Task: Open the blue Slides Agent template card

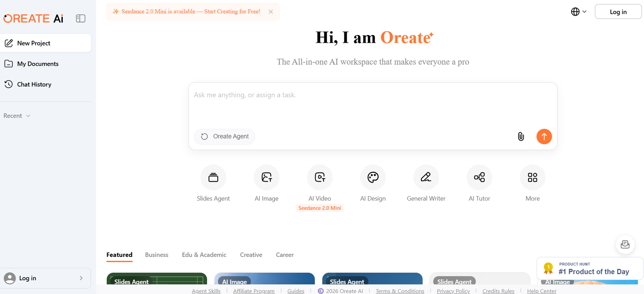Action: click(372, 279)
